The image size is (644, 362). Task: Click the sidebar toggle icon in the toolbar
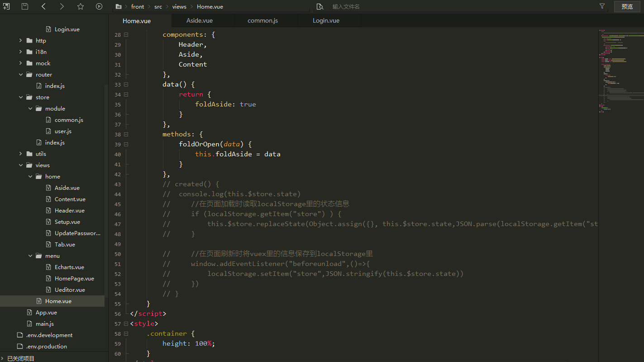[x=6, y=6]
